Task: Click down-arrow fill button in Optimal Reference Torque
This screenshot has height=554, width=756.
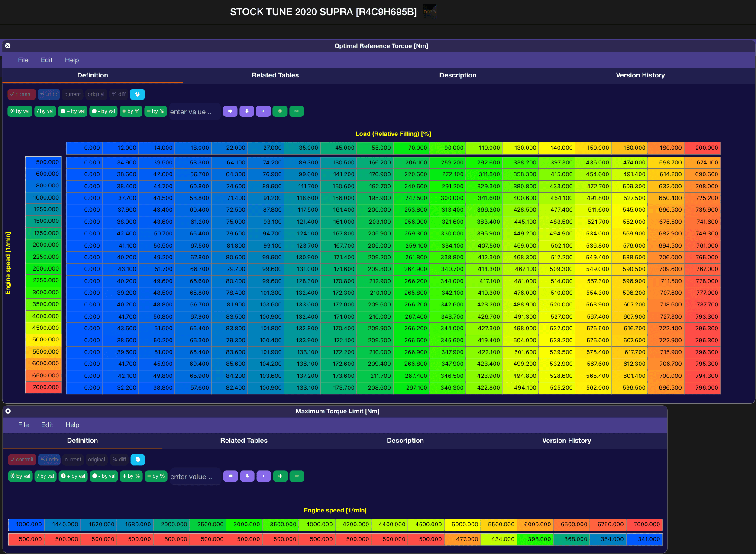Action: coord(247,111)
